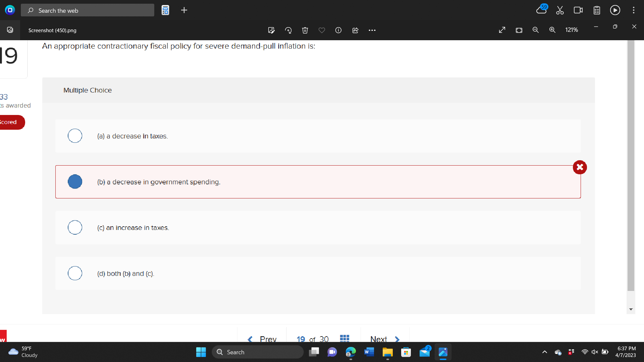Open the file info icon

pos(338,31)
